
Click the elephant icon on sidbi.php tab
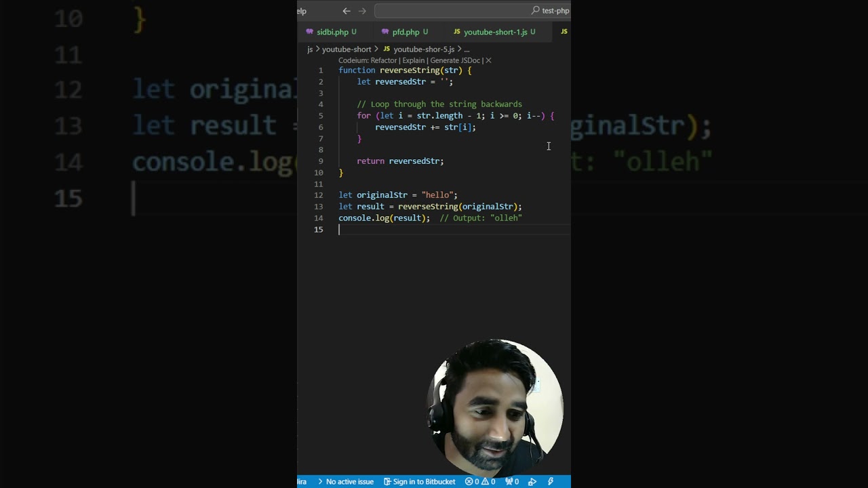(309, 32)
